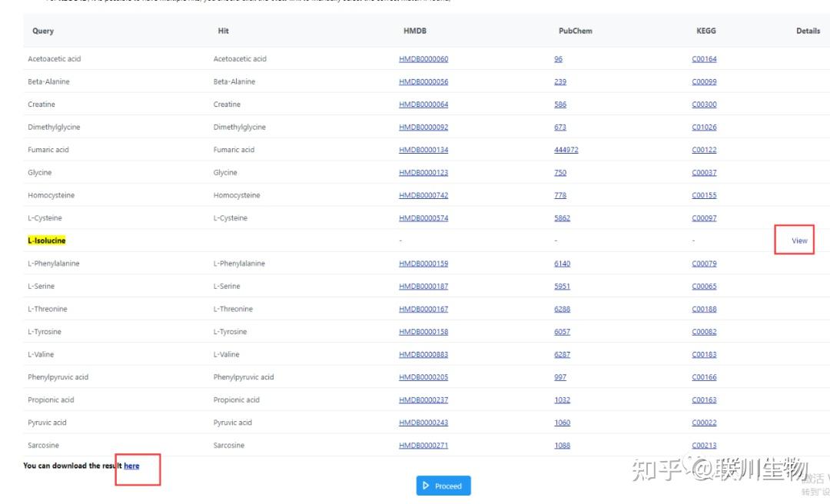The height and width of the screenshot is (504, 830).
Task: Open KEGG link C00037
Action: pos(704,173)
